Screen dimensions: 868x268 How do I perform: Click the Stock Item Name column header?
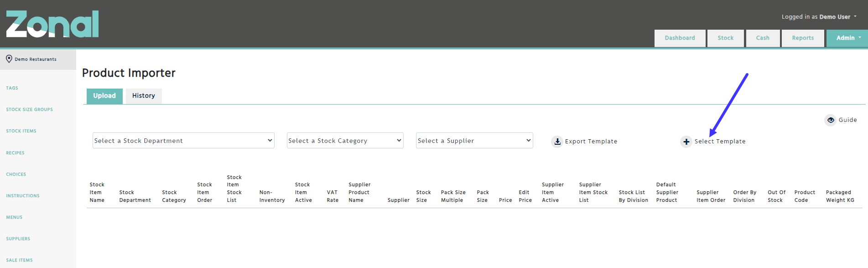pos(97,192)
